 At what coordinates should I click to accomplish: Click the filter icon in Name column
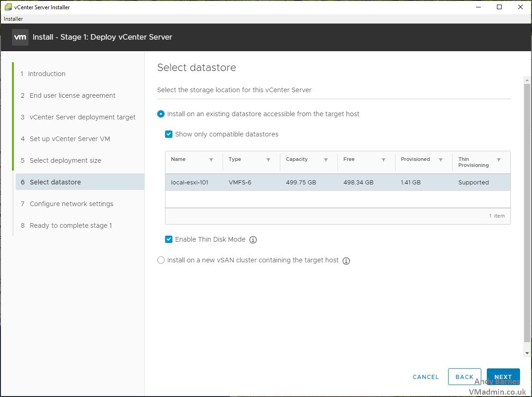(211, 160)
